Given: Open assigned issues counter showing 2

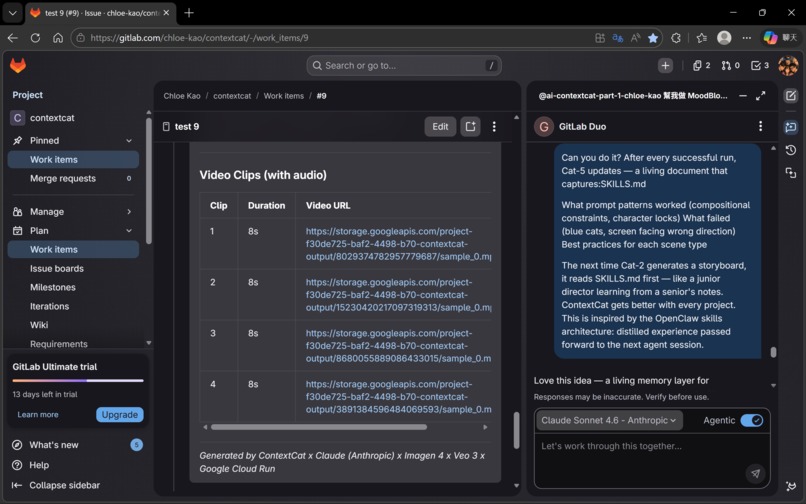Looking at the screenshot, I should click(x=701, y=65).
